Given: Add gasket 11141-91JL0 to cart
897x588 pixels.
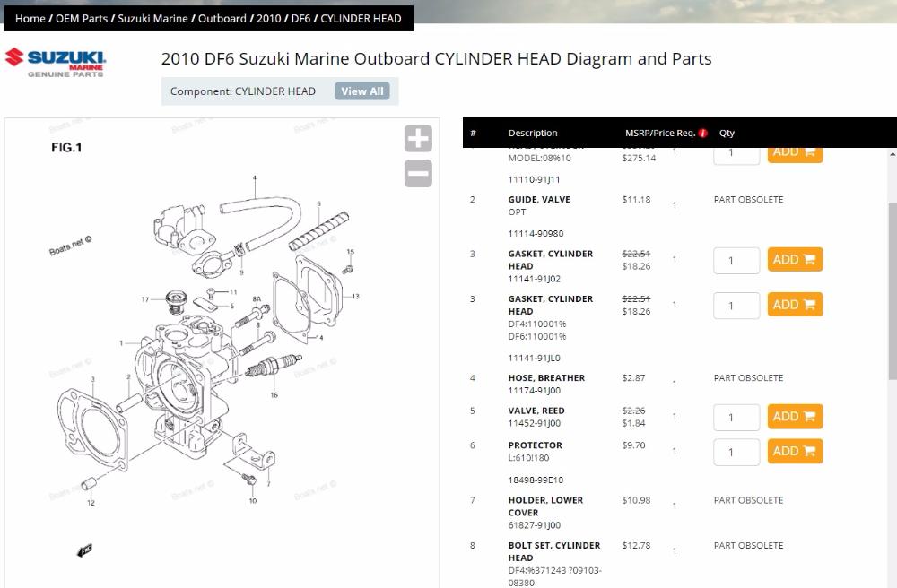Looking at the screenshot, I should coord(795,305).
